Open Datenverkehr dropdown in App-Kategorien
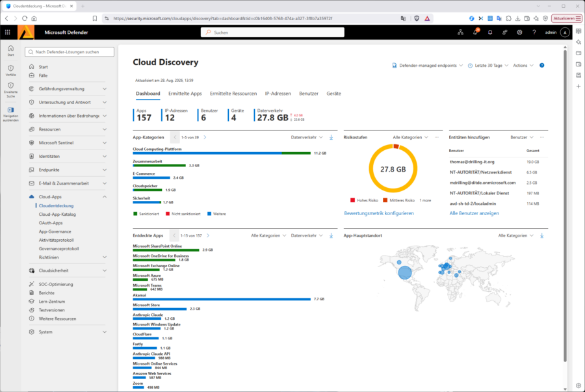This screenshot has height=392, width=585. point(307,137)
